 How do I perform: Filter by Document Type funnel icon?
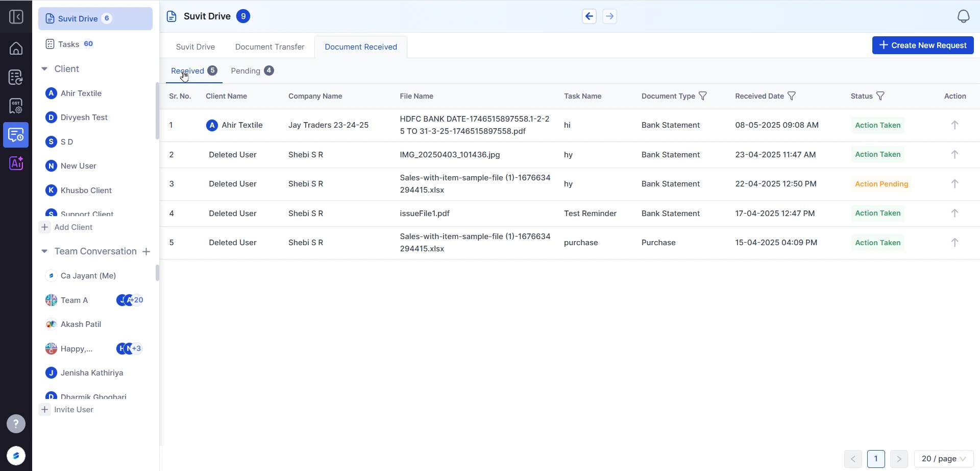click(703, 96)
